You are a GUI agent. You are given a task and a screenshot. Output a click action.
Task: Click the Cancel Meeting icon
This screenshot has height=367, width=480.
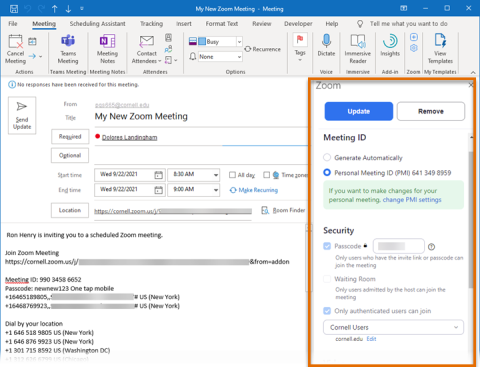coord(15,41)
